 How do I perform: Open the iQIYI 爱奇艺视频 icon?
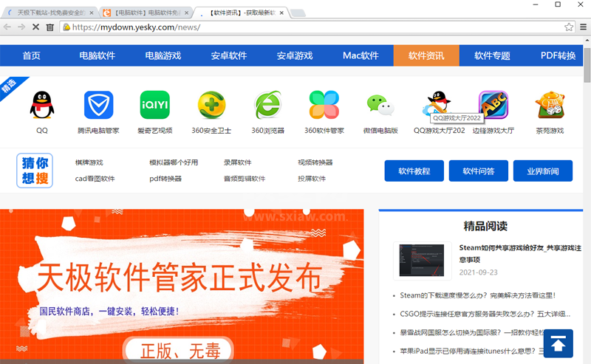coord(155,105)
